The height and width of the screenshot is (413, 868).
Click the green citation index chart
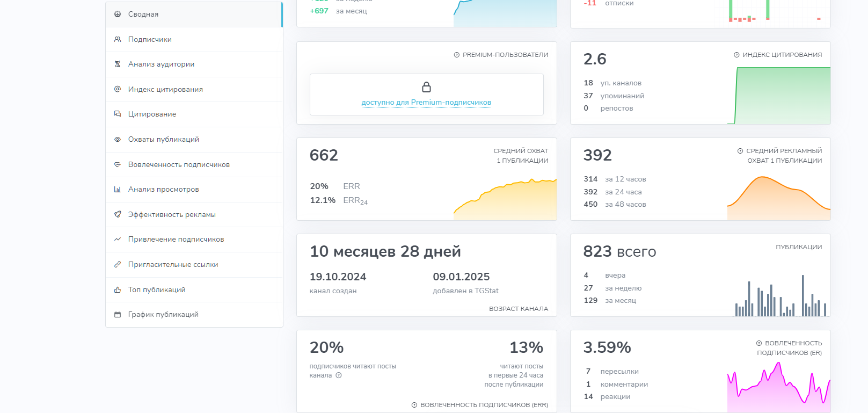779,96
